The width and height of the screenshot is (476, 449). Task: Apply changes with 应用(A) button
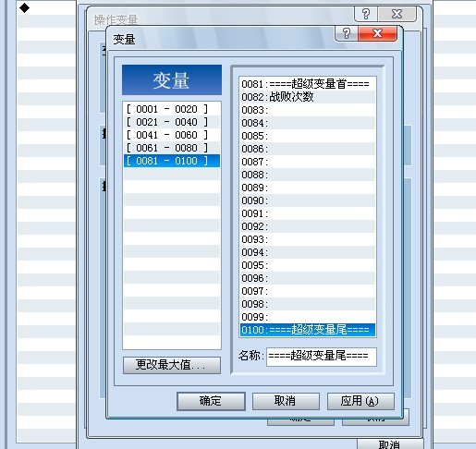click(360, 401)
